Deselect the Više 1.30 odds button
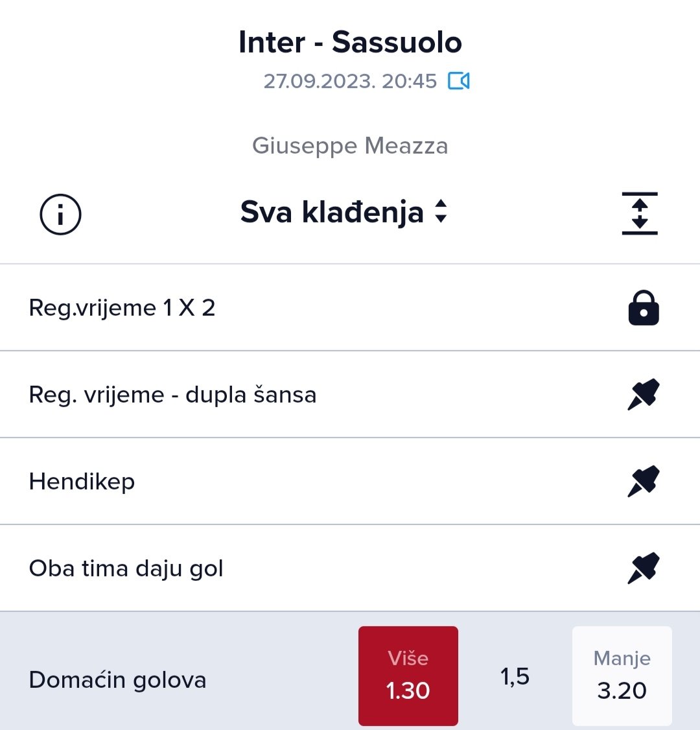This screenshot has width=700, height=730. [x=408, y=676]
